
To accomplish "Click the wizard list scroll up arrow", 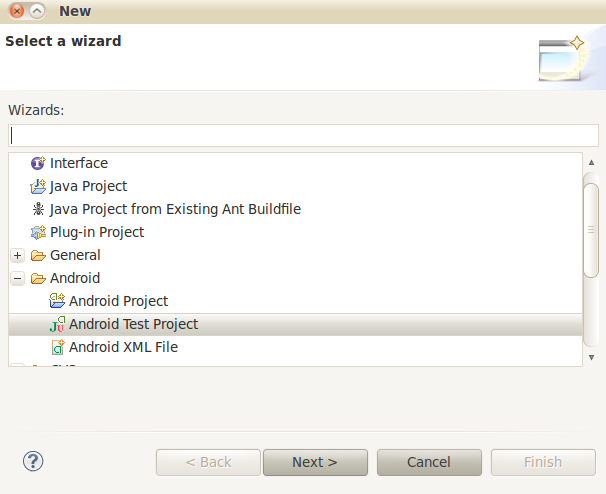I will (591, 162).
